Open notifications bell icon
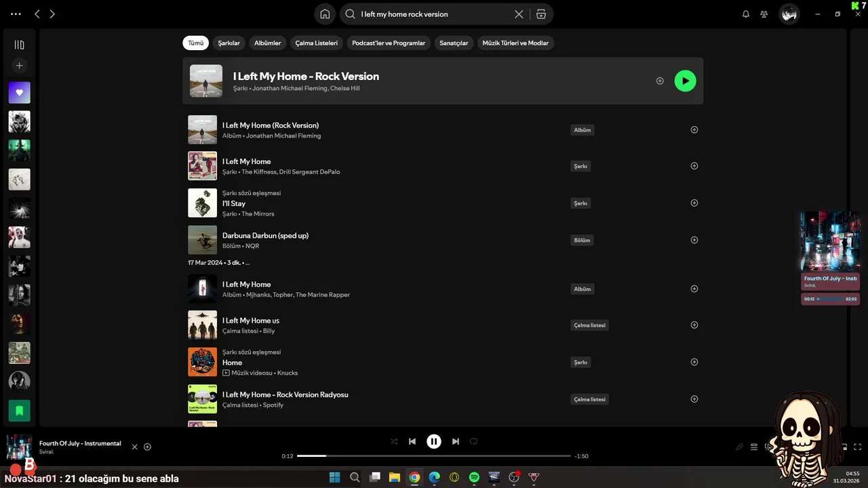 pyautogui.click(x=746, y=14)
